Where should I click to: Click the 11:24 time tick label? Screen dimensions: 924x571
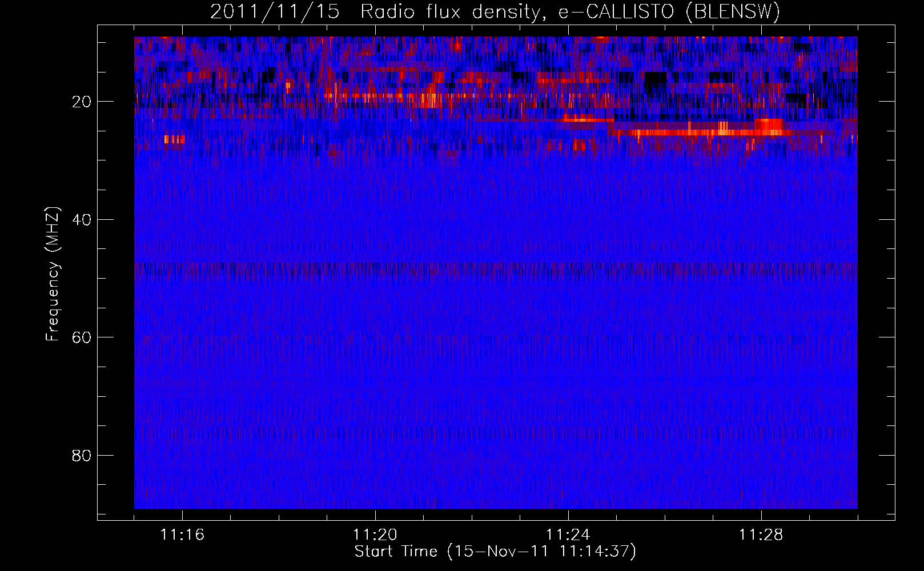point(568,535)
